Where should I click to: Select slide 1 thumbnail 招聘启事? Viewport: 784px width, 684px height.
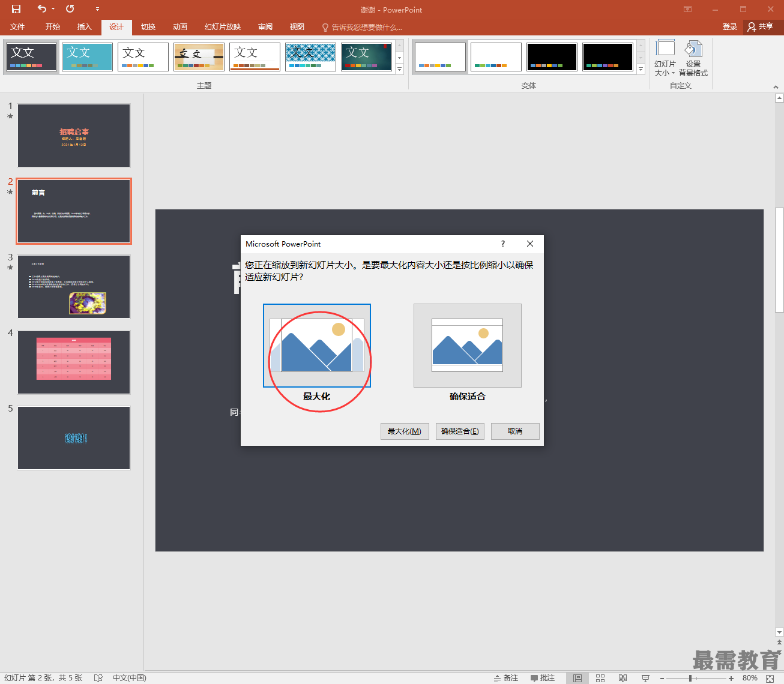pyautogui.click(x=74, y=136)
